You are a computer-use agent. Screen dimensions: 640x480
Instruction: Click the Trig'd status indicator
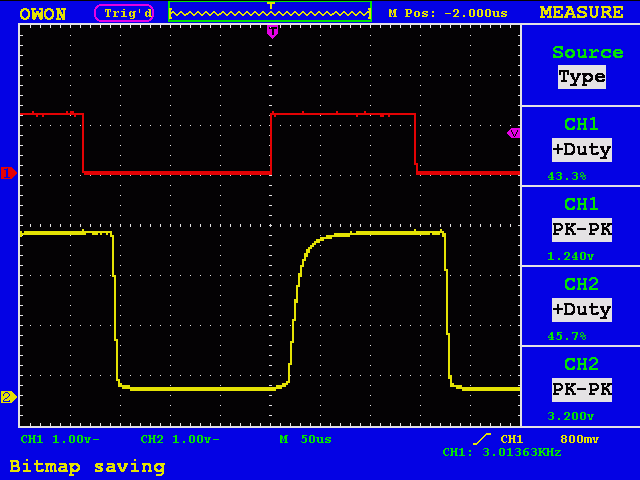click(x=125, y=13)
